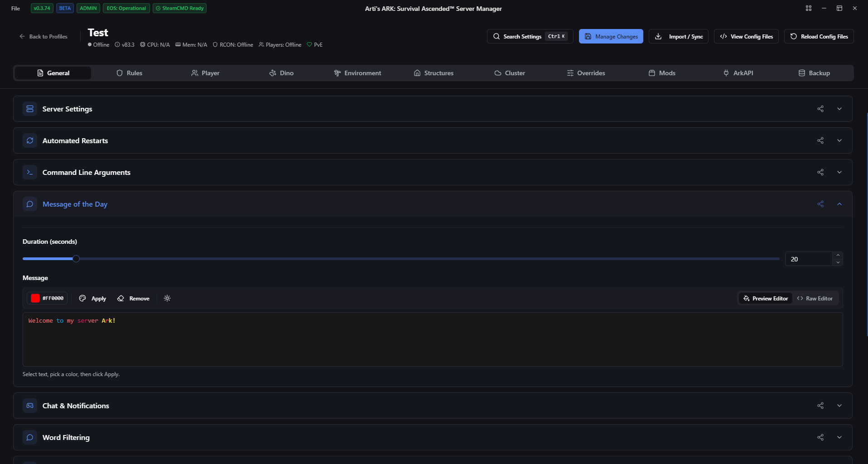Switch to Preview Editor mode
Viewport: 868px width, 464px height.
(x=766, y=298)
